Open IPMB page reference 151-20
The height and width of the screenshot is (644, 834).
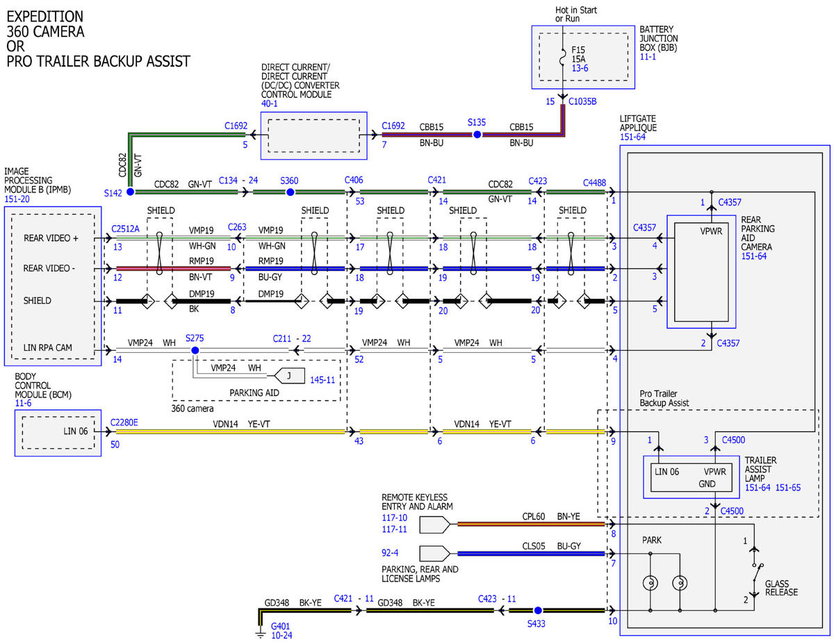pyautogui.click(x=17, y=198)
